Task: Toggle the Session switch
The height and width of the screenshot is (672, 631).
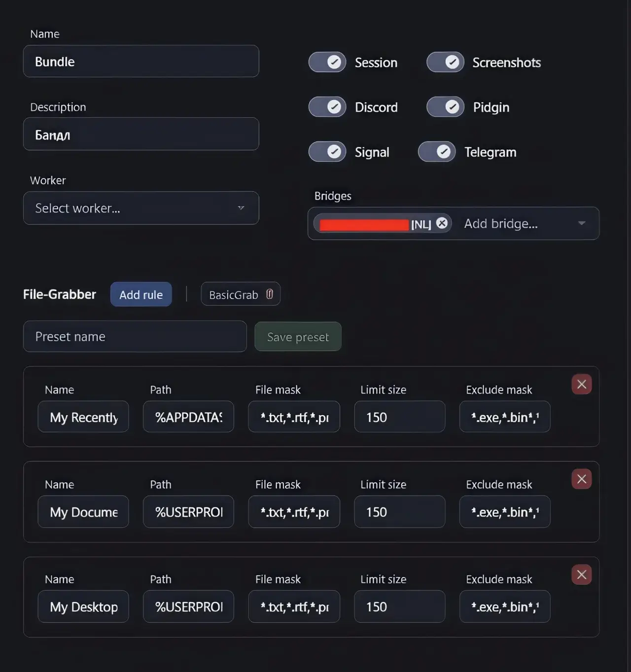Action: click(x=327, y=62)
